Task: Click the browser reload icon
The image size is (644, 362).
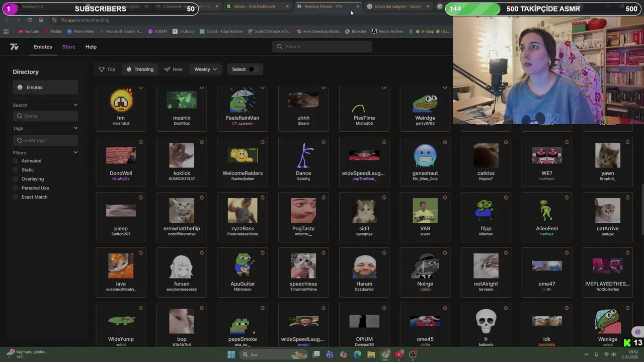Action: point(29,20)
